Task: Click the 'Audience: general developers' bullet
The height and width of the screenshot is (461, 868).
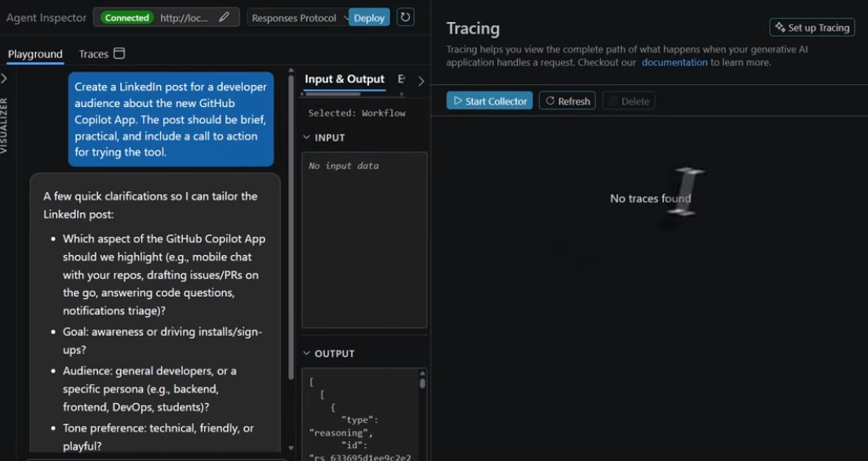Action: tap(149, 388)
